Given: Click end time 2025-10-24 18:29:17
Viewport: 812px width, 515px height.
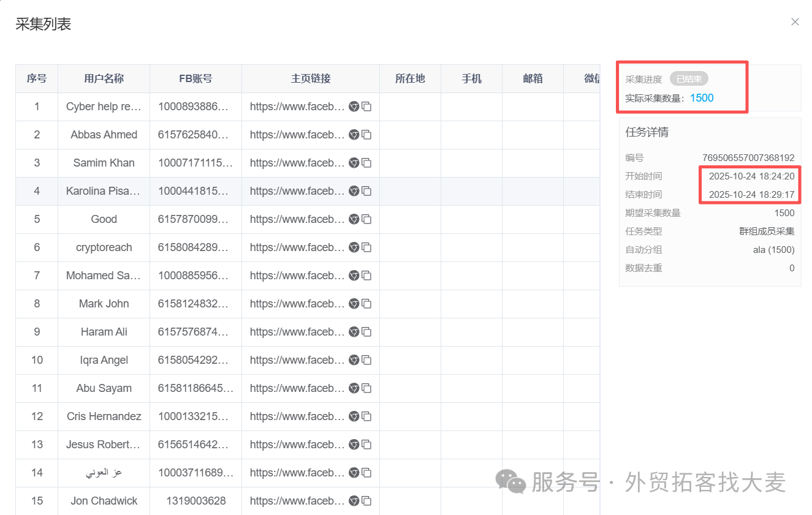Looking at the screenshot, I should [x=752, y=195].
